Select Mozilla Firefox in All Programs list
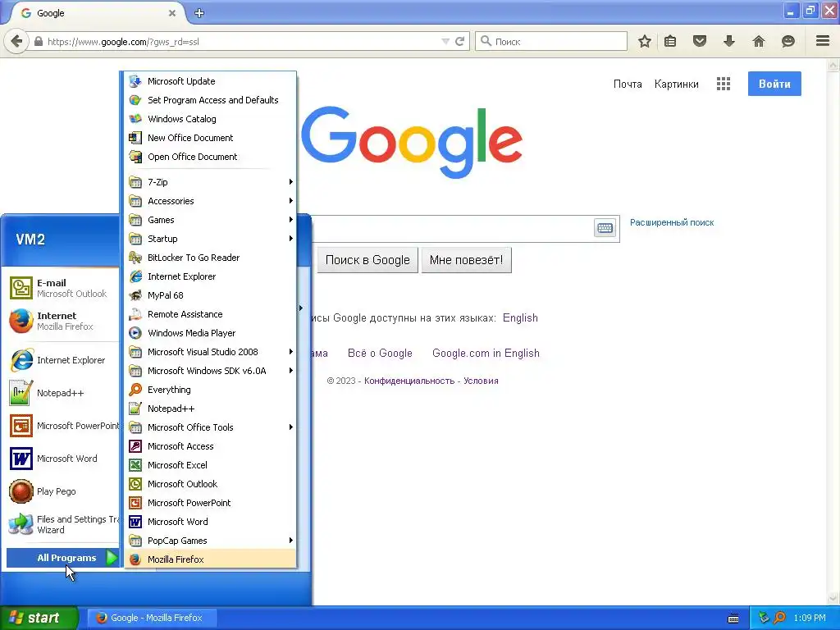Image resolution: width=840 pixels, height=630 pixels. click(211, 559)
